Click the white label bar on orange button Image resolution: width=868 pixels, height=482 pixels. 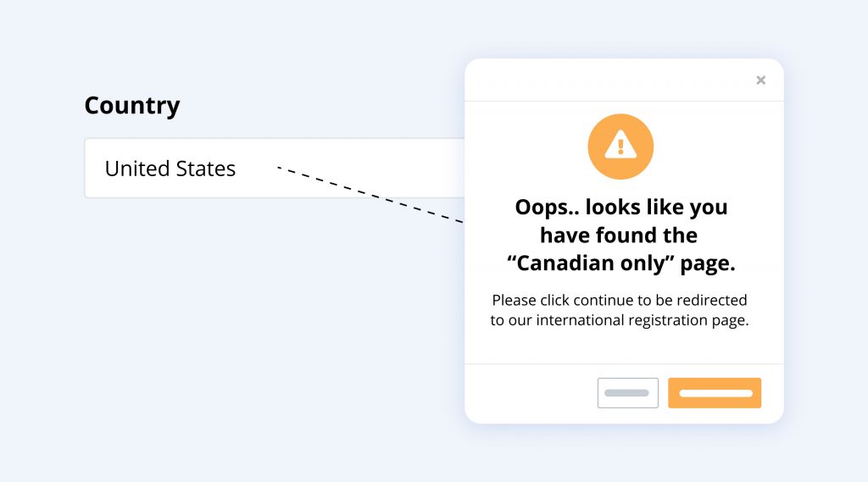click(715, 393)
